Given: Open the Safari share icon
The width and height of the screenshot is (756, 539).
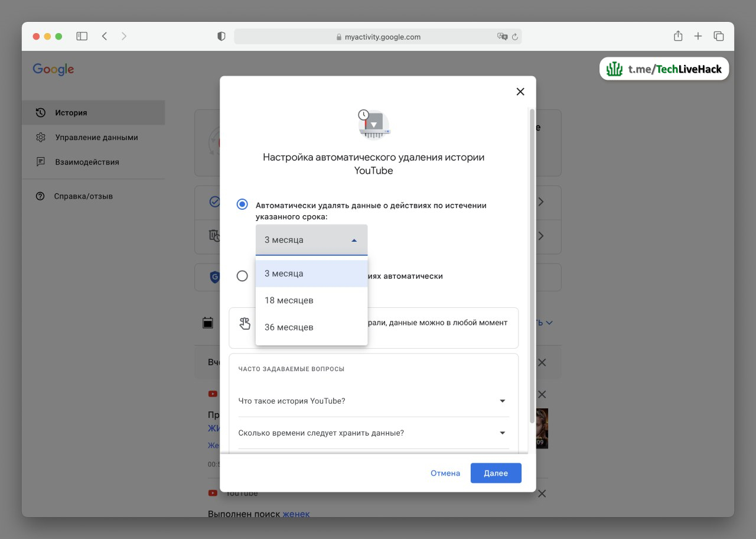Looking at the screenshot, I should click(x=678, y=36).
